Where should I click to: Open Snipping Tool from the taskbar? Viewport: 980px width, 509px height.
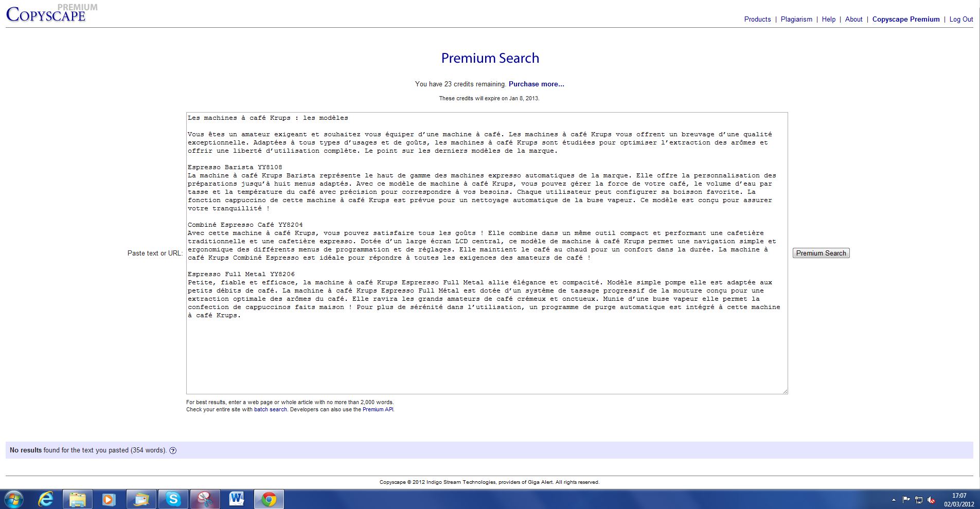click(x=205, y=499)
